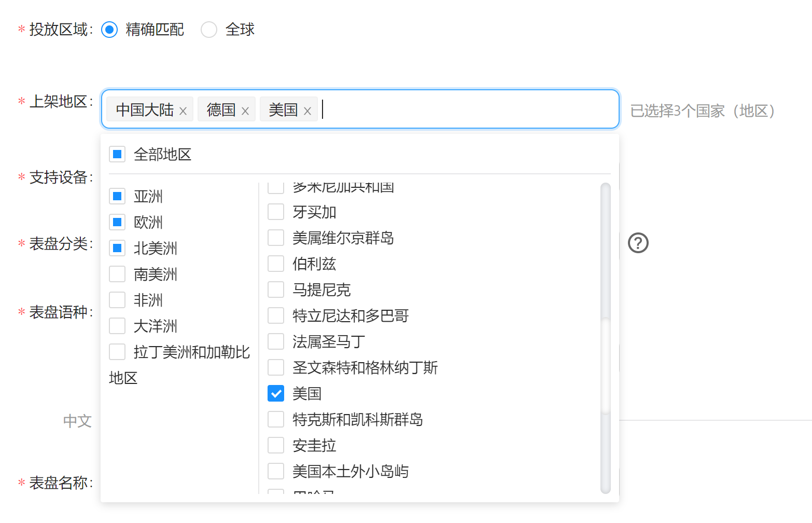Check the 非洲 region checkbox
The image size is (812, 523).
tap(117, 300)
